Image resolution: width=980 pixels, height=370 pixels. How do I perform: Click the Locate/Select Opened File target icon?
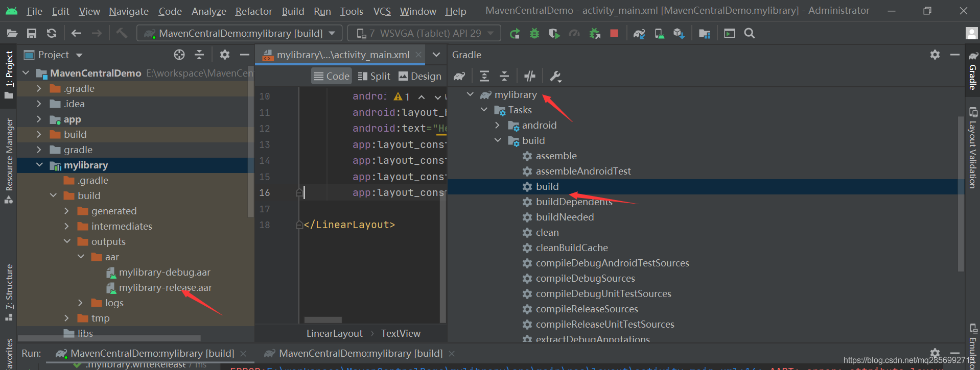179,55
